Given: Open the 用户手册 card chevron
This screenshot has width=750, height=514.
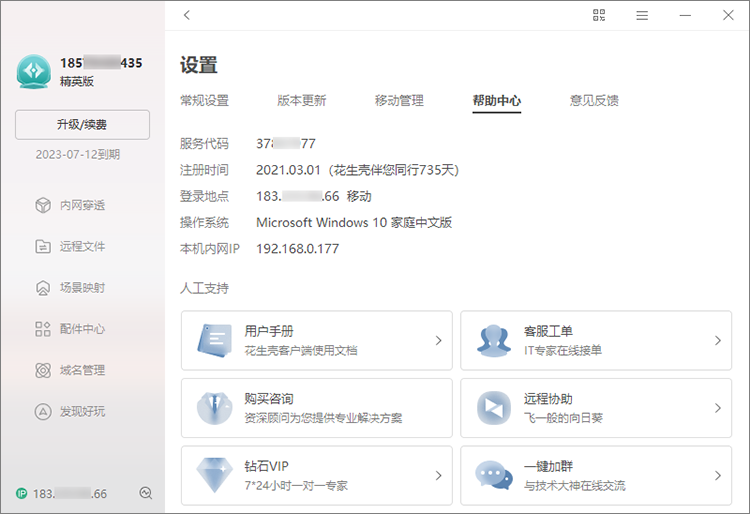Looking at the screenshot, I should pos(438,340).
